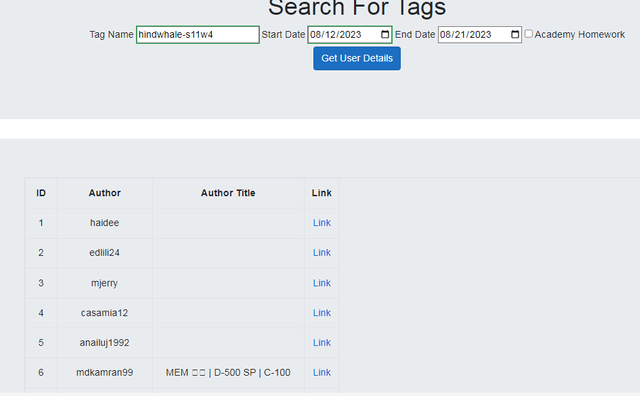Open the End Date calendar picker icon

515,34
